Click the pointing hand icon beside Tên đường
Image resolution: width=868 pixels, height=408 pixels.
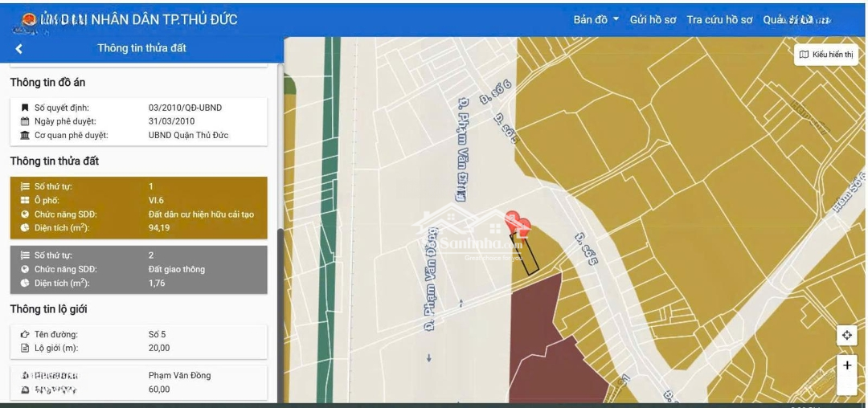(x=25, y=334)
